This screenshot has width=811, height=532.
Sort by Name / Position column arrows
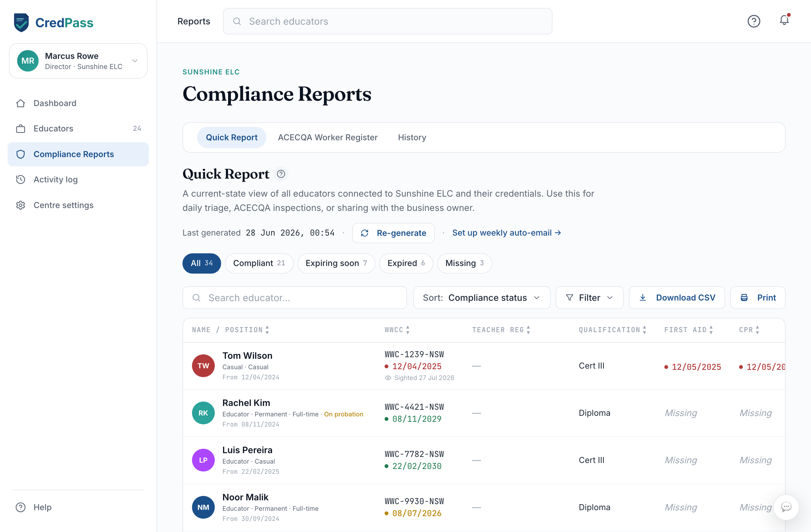[x=267, y=330]
